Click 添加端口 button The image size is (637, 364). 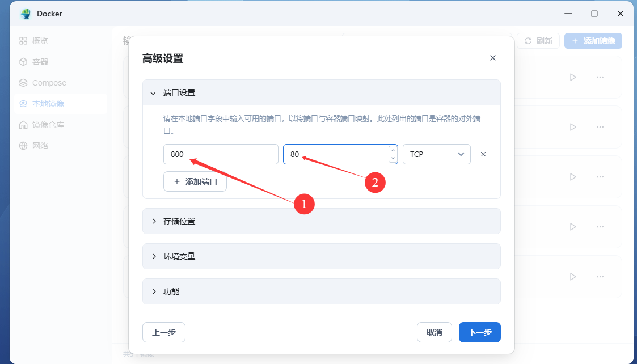[x=195, y=181]
